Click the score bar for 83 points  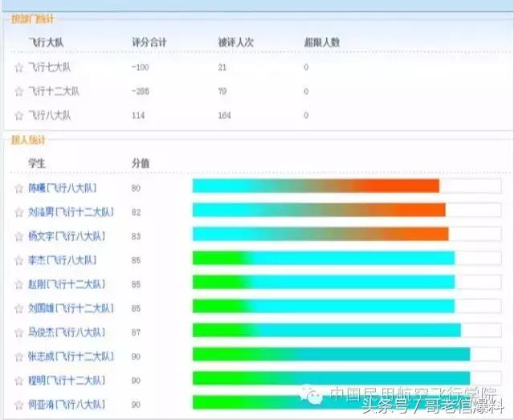(320, 234)
